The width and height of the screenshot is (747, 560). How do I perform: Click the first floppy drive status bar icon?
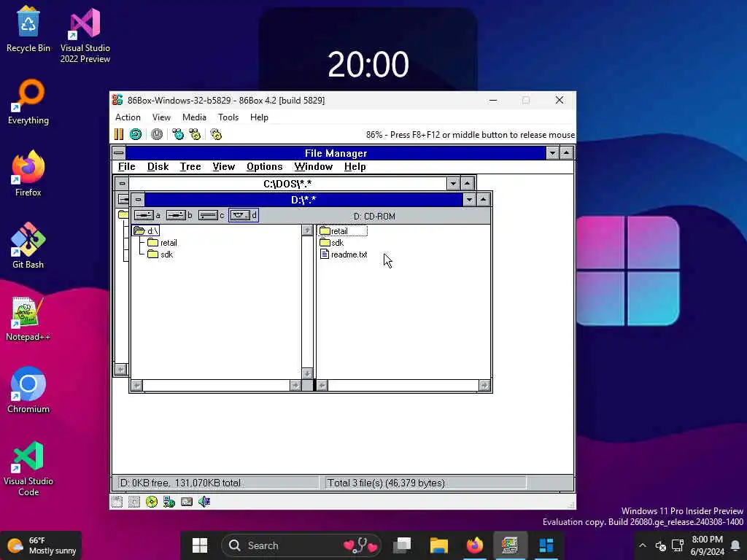[x=117, y=502]
